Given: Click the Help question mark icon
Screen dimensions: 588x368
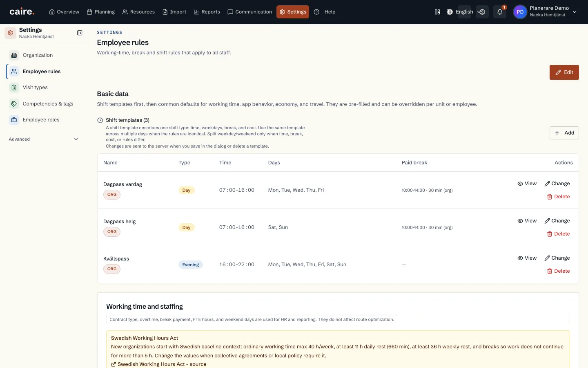Looking at the screenshot, I should click(x=316, y=12).
